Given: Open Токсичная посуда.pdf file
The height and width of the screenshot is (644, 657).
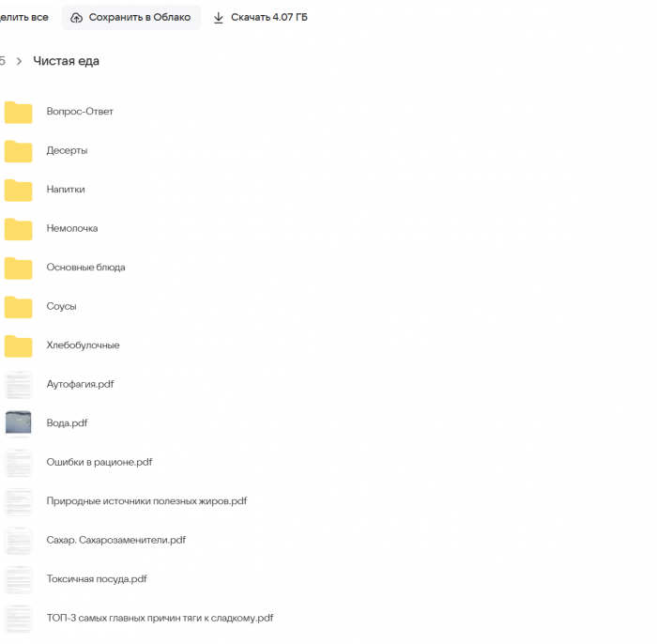Looking at the screenshot, I should point(96,579).
